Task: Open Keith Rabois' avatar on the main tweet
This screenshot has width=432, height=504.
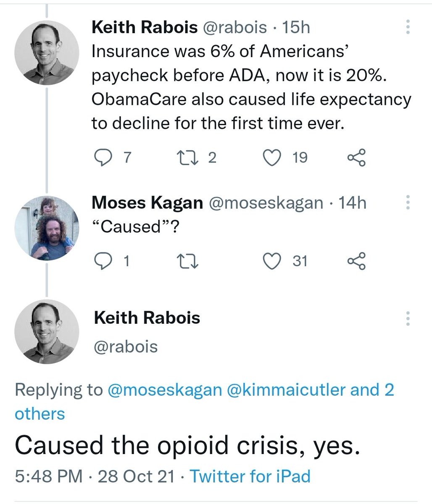Action: [x=47, y=332]
